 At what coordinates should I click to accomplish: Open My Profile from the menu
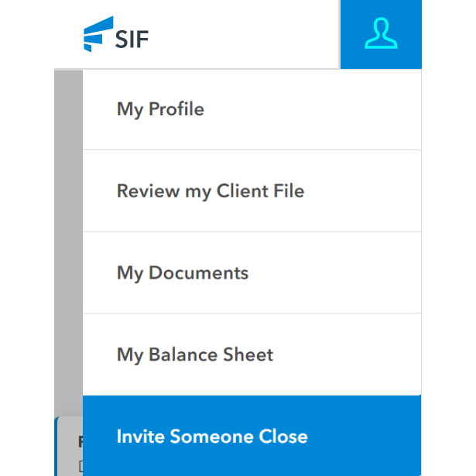point(160,109)
